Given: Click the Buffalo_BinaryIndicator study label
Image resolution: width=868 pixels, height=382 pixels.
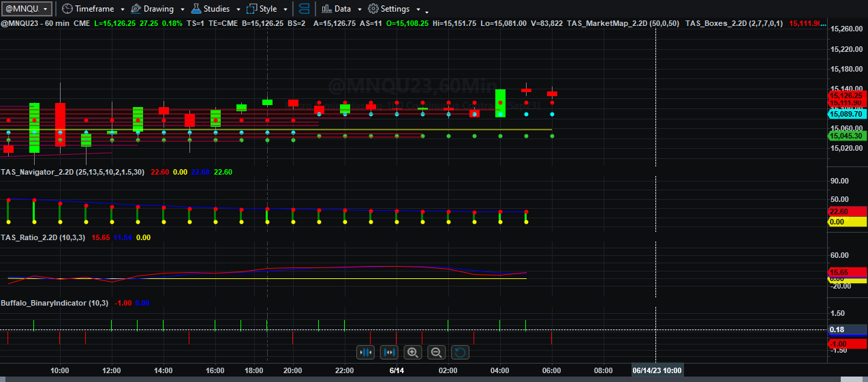Looking at the screenshot, I should 44,303.
